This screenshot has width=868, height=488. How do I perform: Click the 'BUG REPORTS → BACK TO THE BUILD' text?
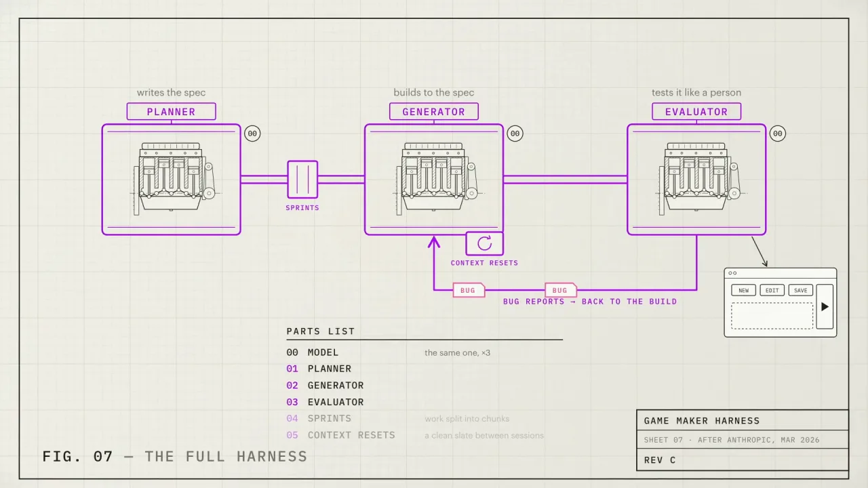[590, 302]
